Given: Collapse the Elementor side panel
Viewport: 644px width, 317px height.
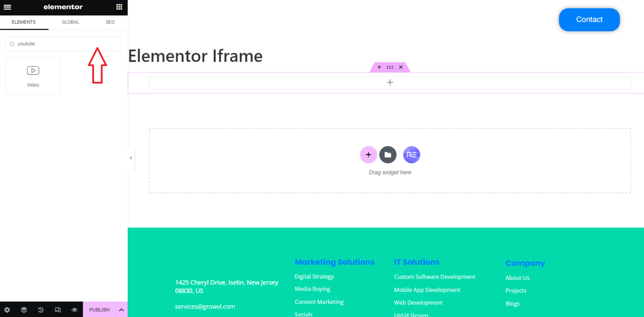Looking at the screenshot, I should (x=131, y=158).
